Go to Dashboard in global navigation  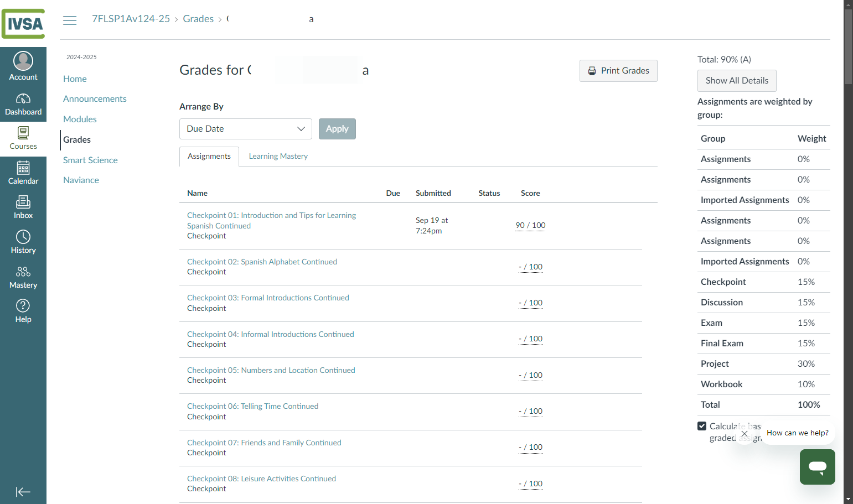pyautogui.click(x=23, y=105)
